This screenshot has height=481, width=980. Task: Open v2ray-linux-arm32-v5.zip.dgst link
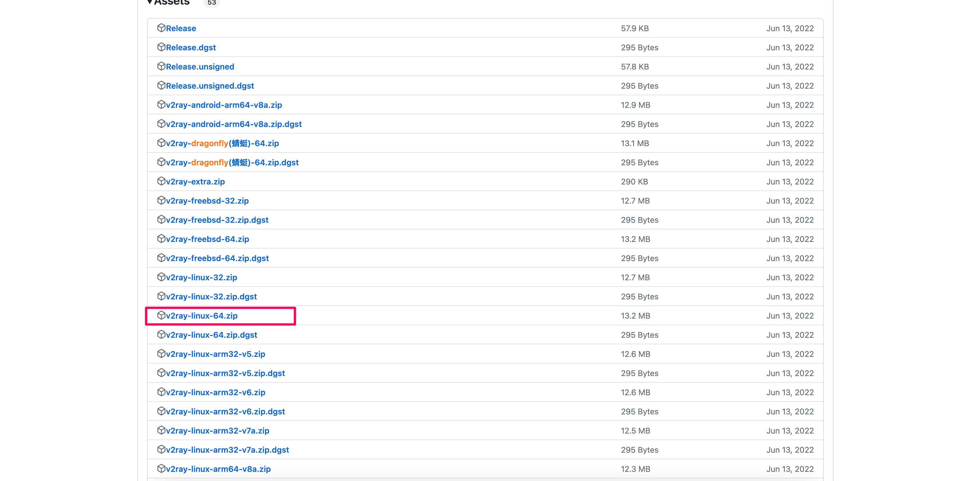pyautogui.click(x=225, y=373)
